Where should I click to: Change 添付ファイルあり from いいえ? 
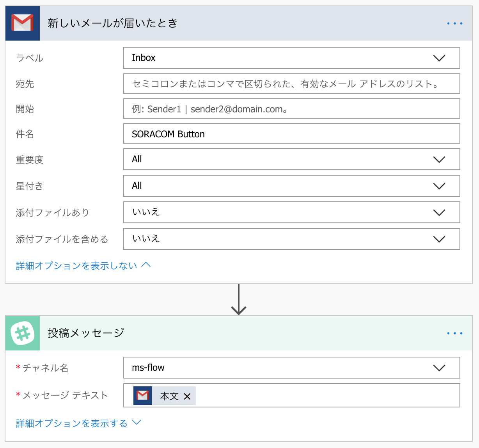(439, 212)
